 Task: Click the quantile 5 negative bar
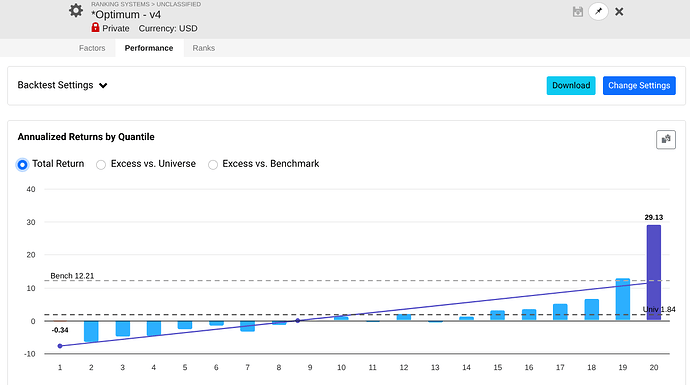[x=185, y=325]
